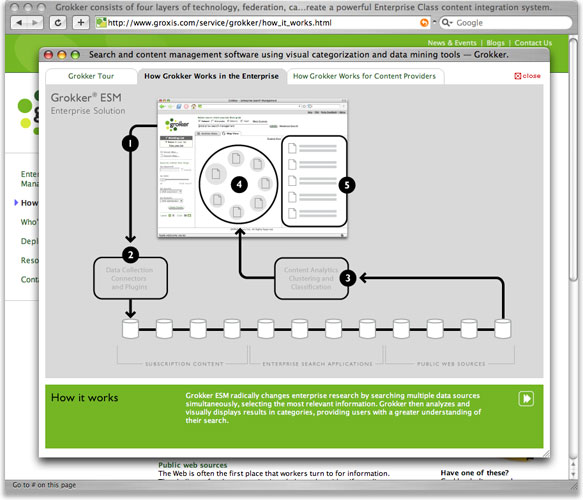
Task: Click step 3 circle in the diagram
Action: click(348, 278)
